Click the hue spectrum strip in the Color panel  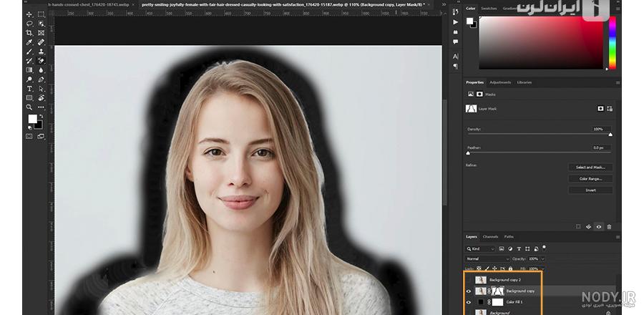(x=612, y=43)
